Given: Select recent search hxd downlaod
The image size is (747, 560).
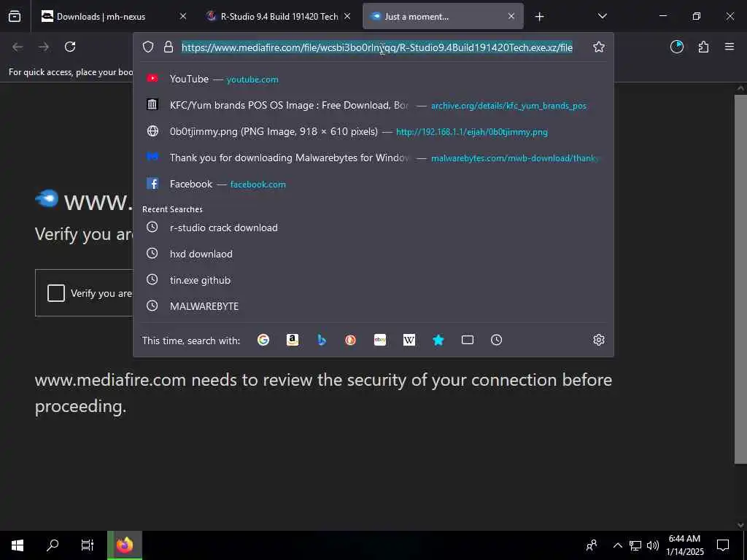Looking at the screenshot, I should click(373, 254).
